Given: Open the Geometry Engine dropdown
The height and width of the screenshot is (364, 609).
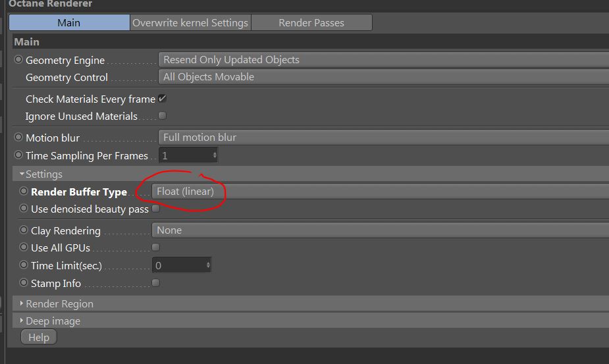Looking at the screenshot, I should click(383, 60).
